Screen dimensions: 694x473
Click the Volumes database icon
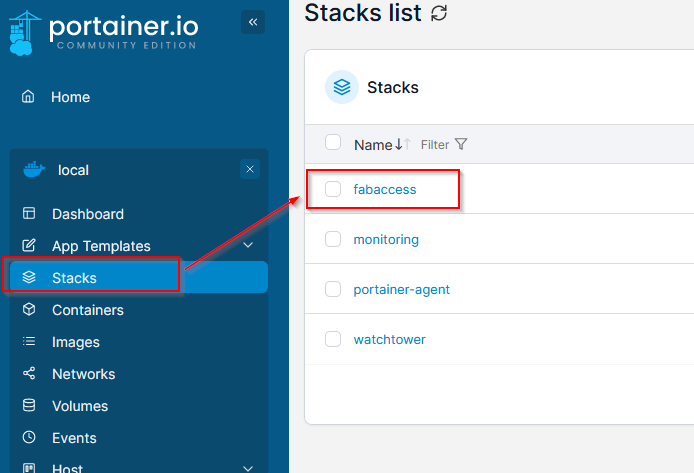pyautogui.click(x=29, y=405)
